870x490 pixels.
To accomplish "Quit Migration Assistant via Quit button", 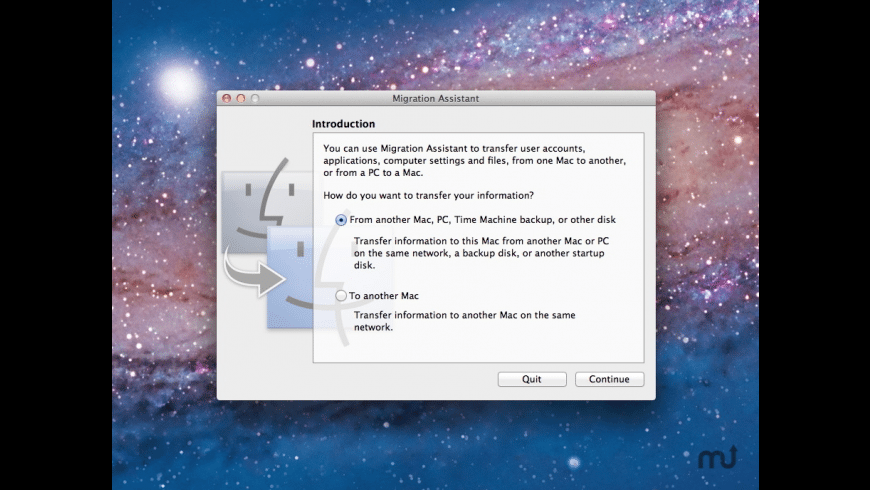I will click(x=532, y=379).
